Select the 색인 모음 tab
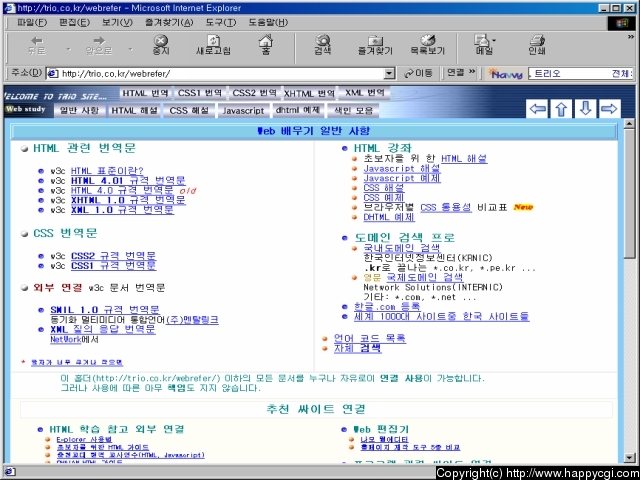The image size is (640, 480). point(353,110)
